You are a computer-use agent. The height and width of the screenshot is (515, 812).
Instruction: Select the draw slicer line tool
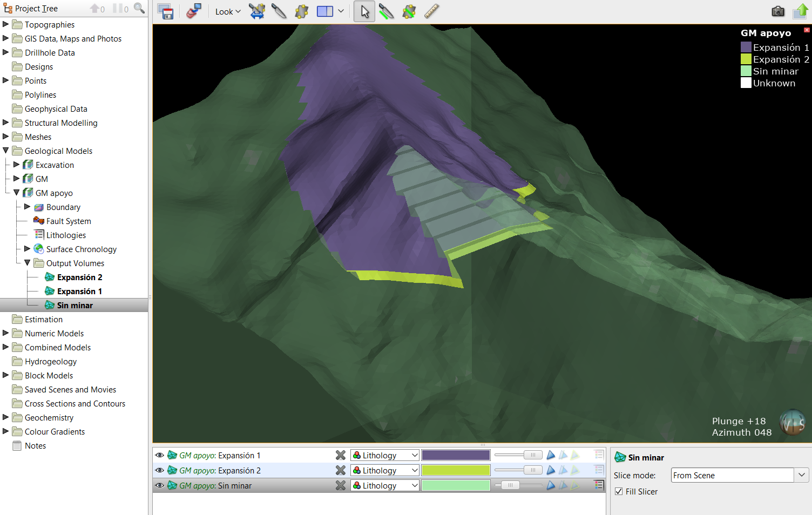(x=386, y=11)
